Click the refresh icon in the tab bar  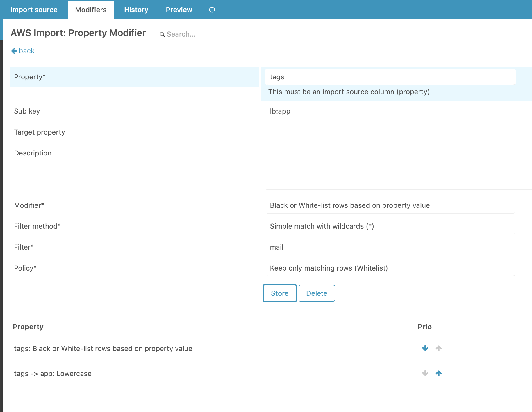tap(212, 10)
